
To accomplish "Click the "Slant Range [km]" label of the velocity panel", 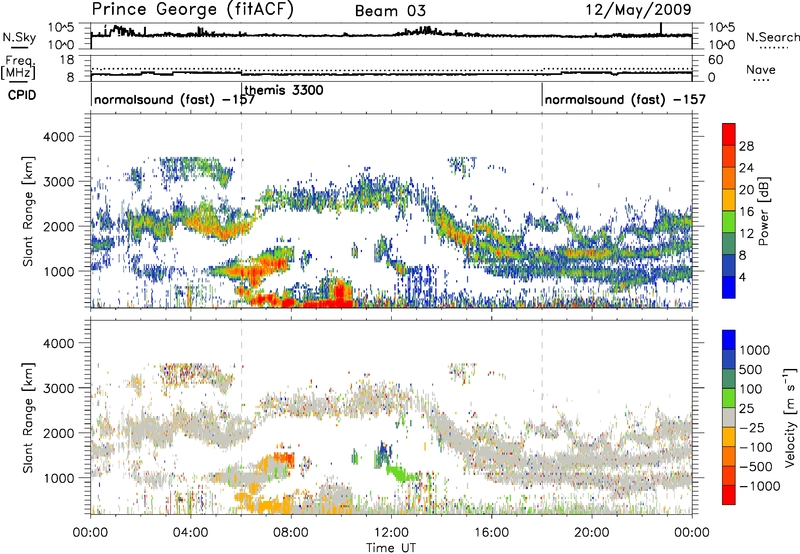I will (28, 417).
